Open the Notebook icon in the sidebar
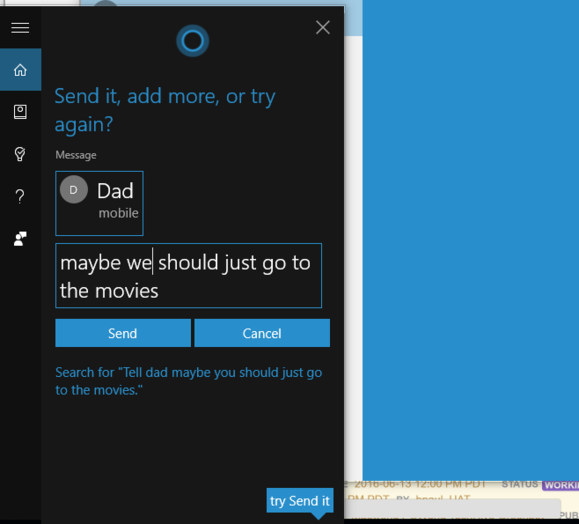 click(20, 112)
